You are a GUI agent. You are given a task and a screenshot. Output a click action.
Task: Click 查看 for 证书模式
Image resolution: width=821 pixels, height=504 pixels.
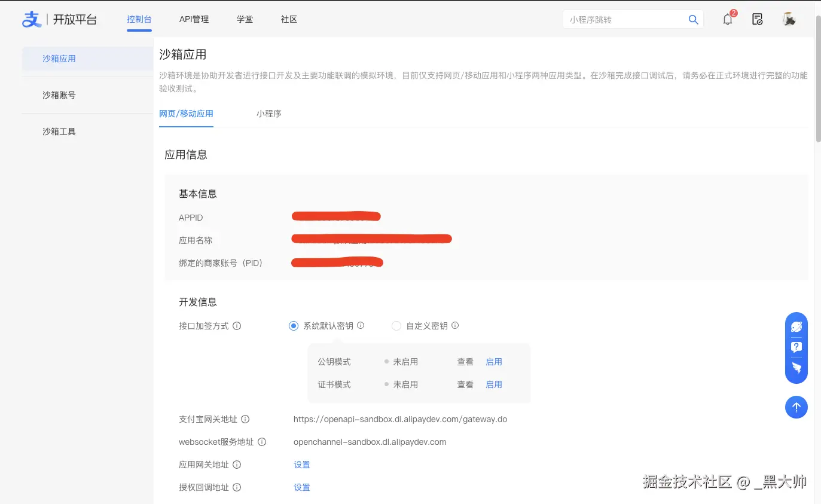pos(465,384)
